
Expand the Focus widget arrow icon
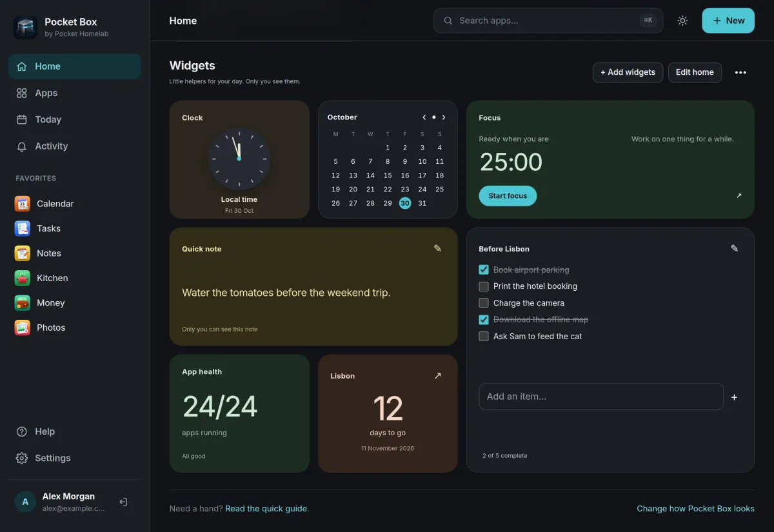click(739, 195)
